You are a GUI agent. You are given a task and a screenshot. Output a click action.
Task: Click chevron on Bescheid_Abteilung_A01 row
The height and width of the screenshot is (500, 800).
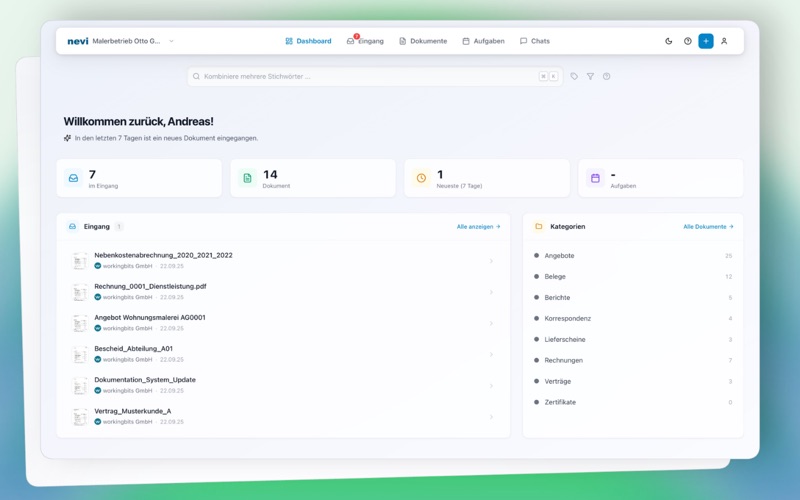point(491,355)
